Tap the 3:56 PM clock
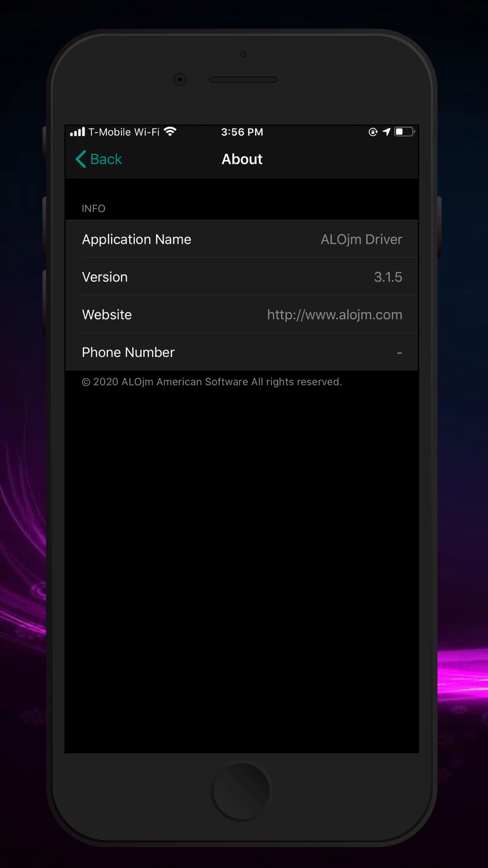 point(242,132)
